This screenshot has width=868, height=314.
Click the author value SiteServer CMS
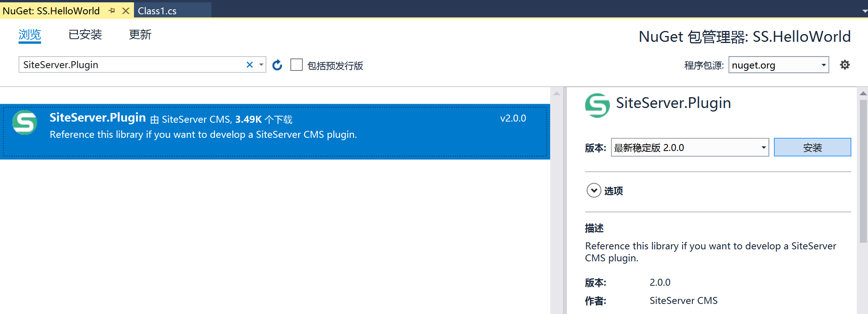pos(683,300)
